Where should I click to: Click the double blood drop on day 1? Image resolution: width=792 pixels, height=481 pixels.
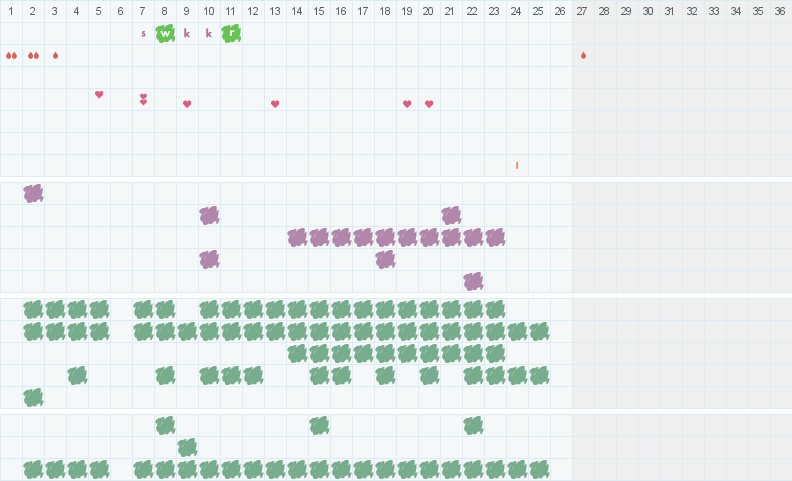pyautogui.click(x=11, y=55)
